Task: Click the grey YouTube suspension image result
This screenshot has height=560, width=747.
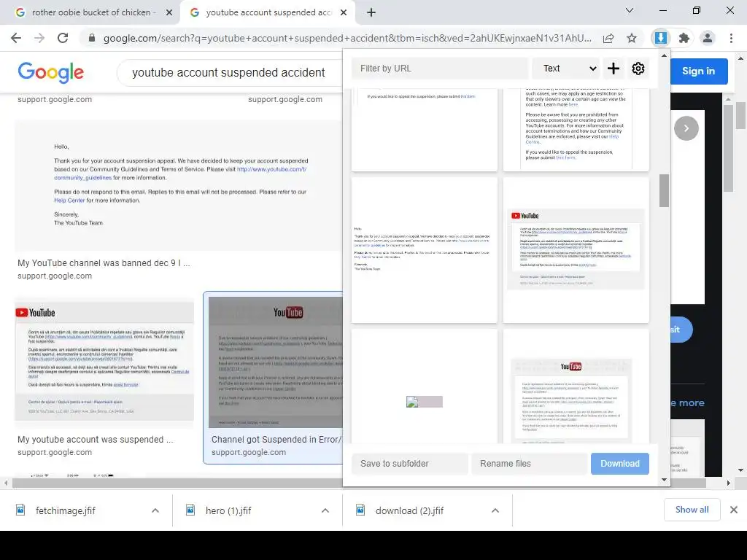Action: tap(275, 362)
